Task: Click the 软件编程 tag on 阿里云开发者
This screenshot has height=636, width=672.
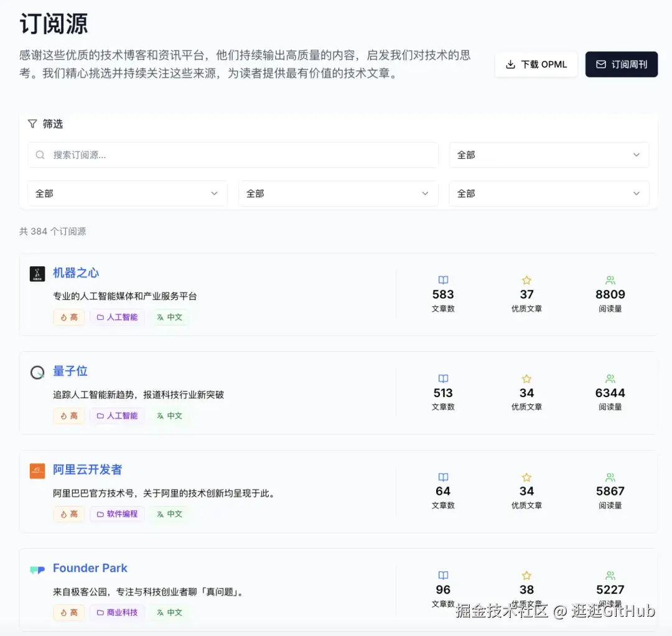Action: pyautogui.click(x=117, y=514)
